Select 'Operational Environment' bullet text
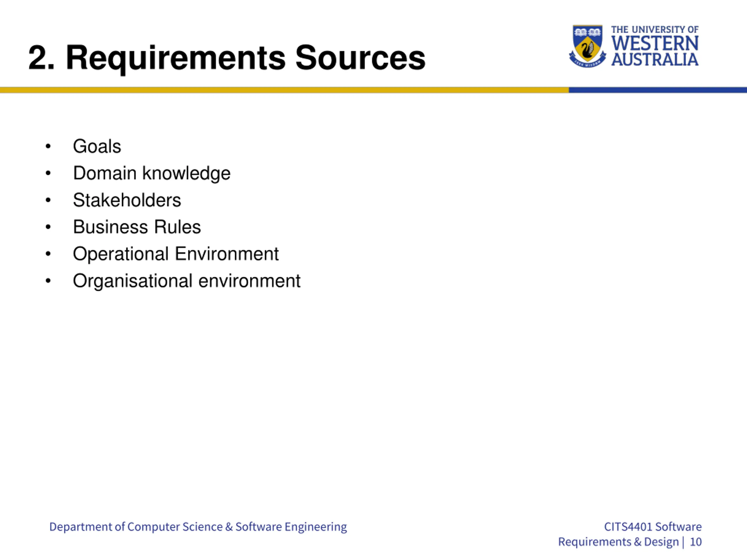The height and width of the screenshot is (560, 747). tap(176, 255)
